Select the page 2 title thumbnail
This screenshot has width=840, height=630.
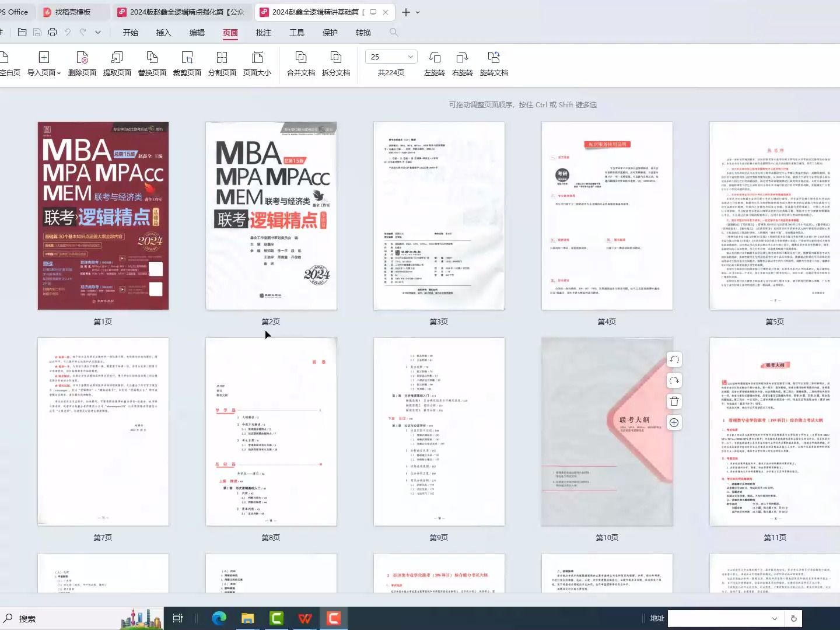tap(271, 216)
